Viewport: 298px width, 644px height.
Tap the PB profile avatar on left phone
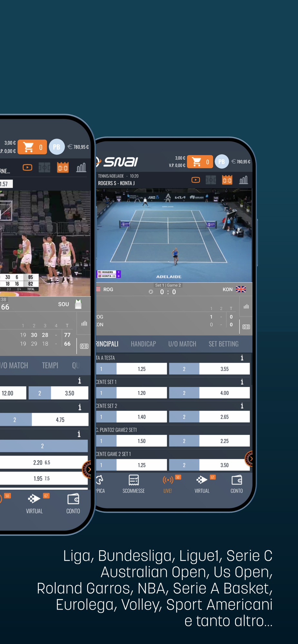[x=57, y=147]
